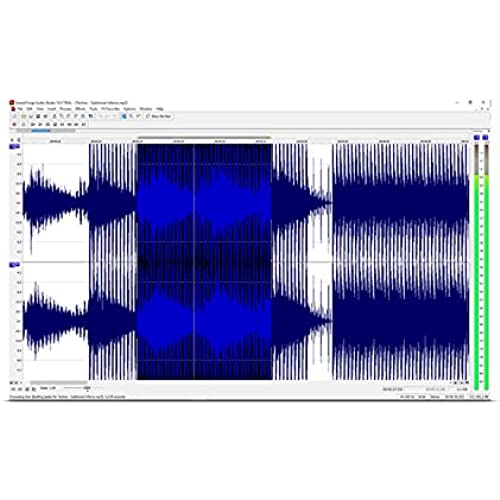Click the Open folder icon in toolbar
The width and height of the screenshot is (500, 500).
(x=23, y=116)
